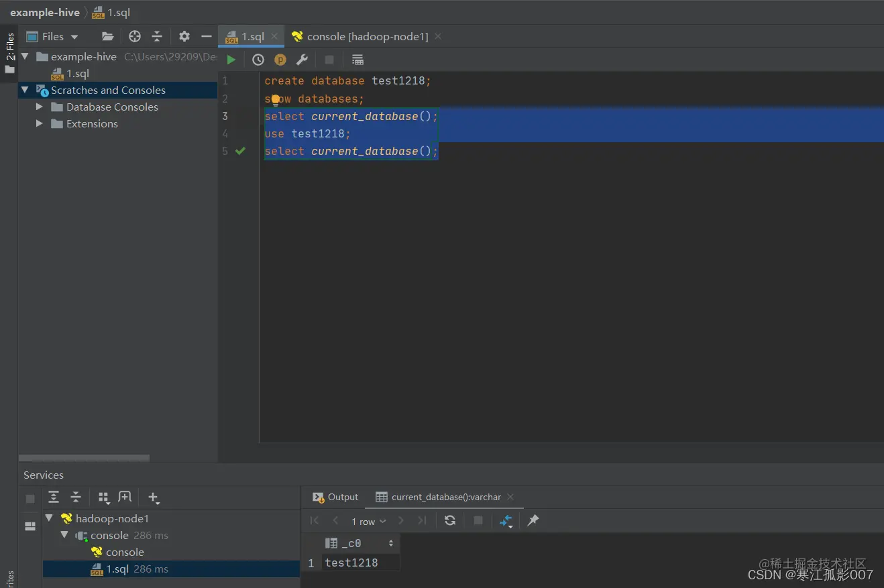Reload the result page with refresh icon
The image size is (884, 588).
click(x=450, y=520)
